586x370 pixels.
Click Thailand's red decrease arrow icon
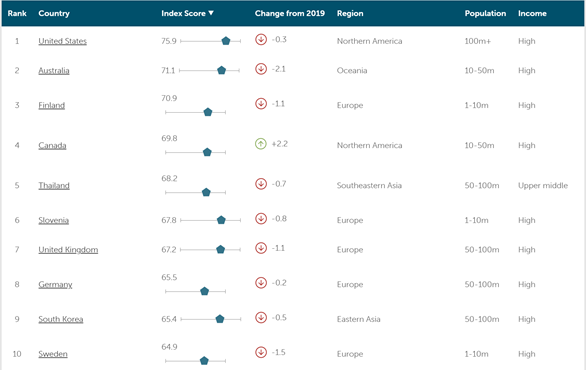click(x=261, y=184)
